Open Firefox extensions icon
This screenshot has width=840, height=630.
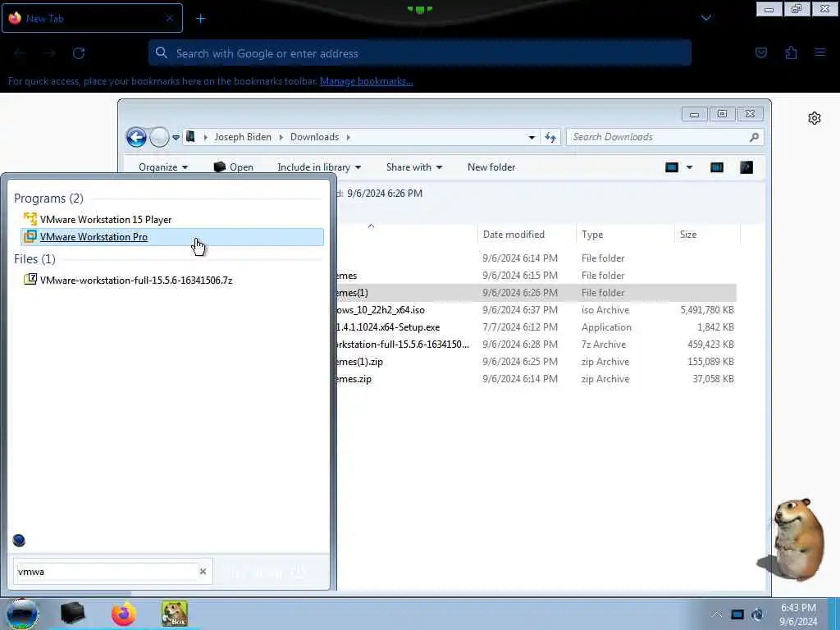(x=791, y=52)
